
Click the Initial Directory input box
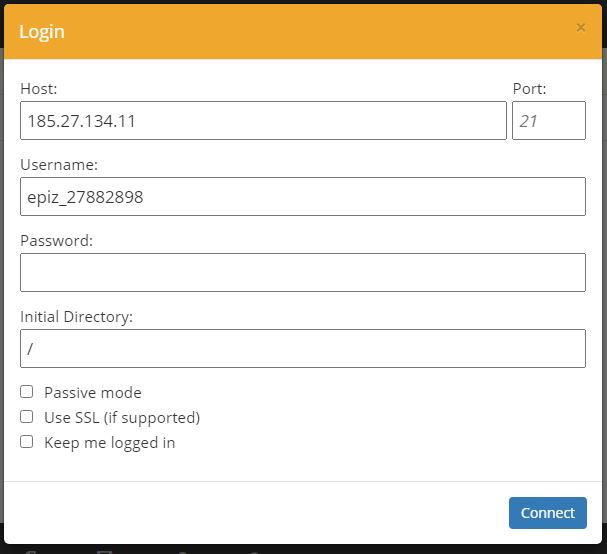[302, 349]
